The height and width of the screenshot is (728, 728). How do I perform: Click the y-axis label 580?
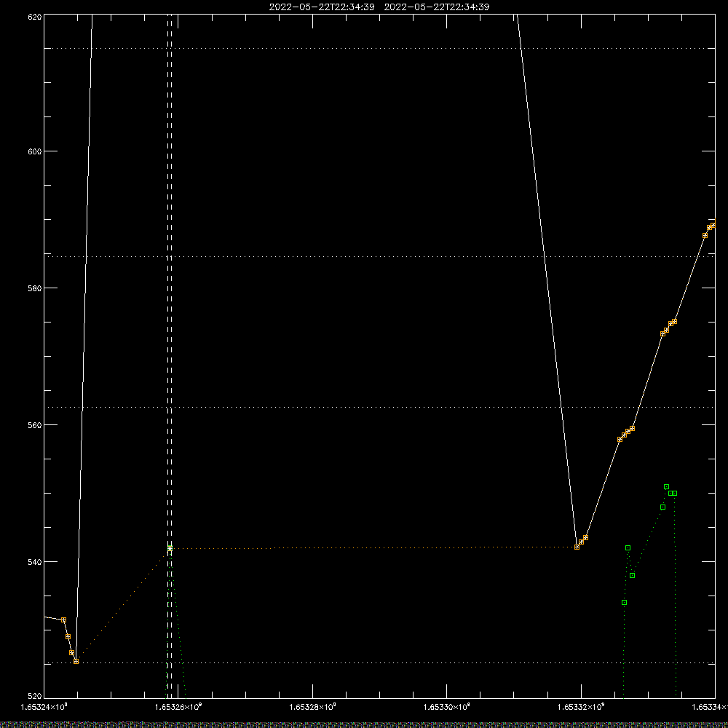35,288
